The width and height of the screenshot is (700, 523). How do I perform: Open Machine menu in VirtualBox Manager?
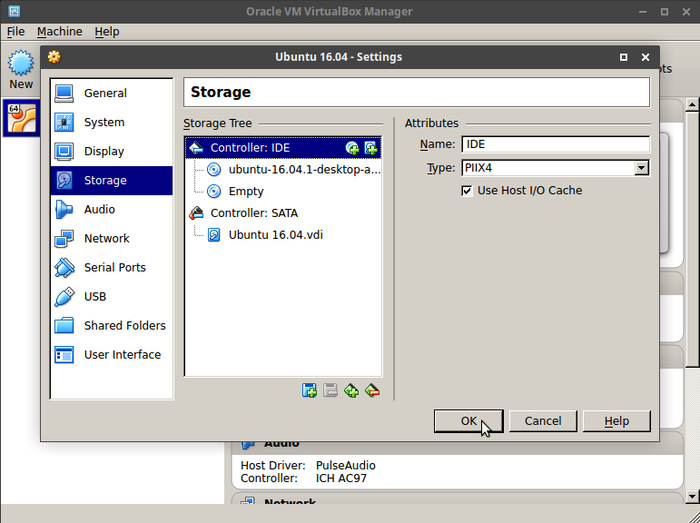click(x=59, y=32)
